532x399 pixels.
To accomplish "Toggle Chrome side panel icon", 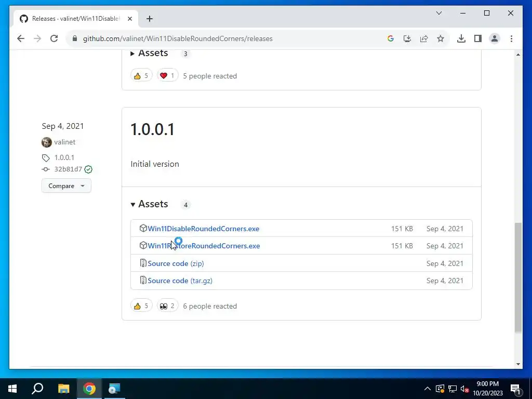I will [x=478, y=38].
